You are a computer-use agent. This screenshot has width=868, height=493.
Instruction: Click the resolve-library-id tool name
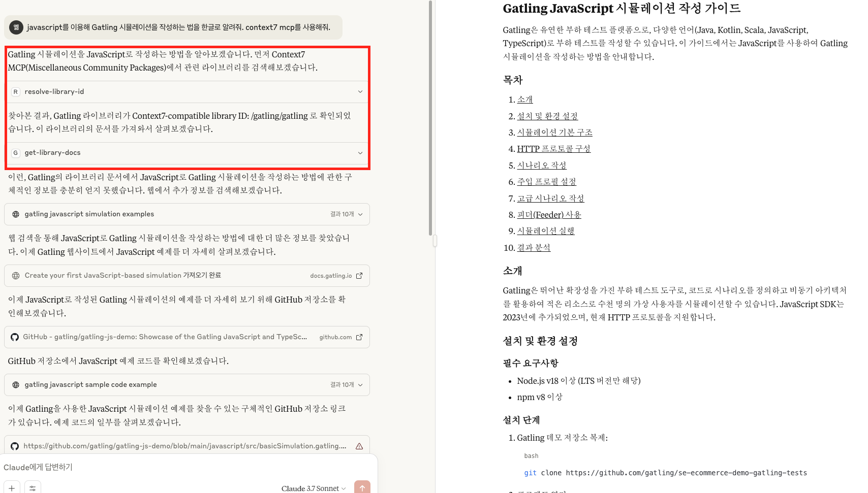[x=54, y=92]
